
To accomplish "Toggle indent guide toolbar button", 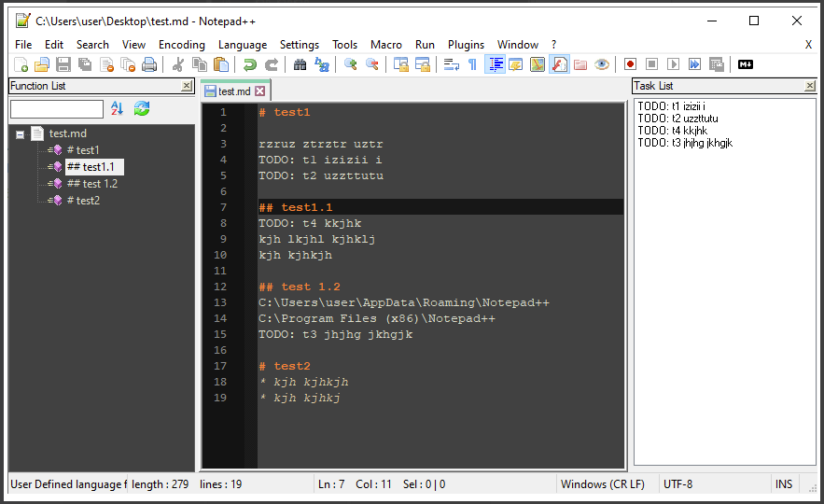I will (x=495, y=64).
